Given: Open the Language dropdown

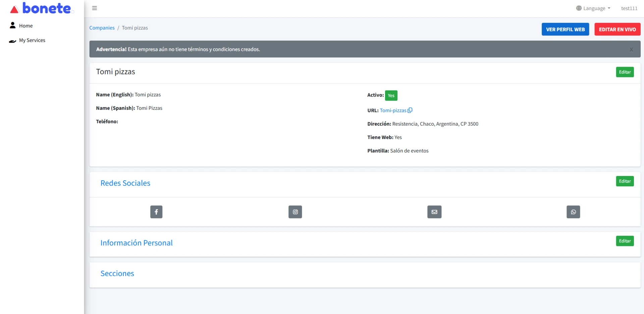Looking at the screenshot, I should click(593, 8).
